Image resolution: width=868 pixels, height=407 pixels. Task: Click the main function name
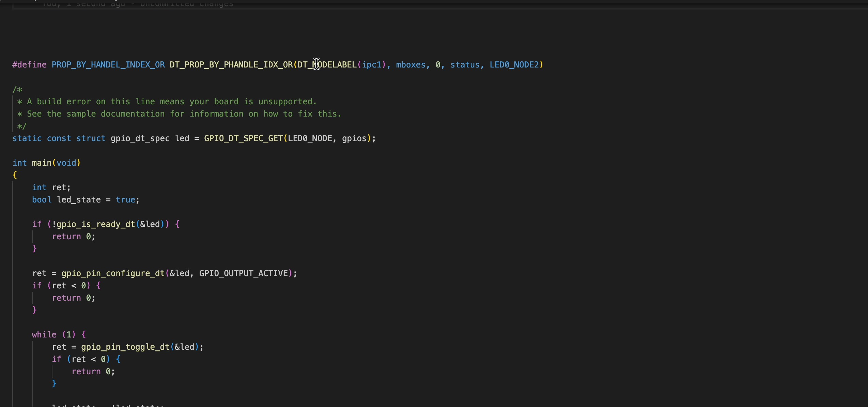coord(42,163)
